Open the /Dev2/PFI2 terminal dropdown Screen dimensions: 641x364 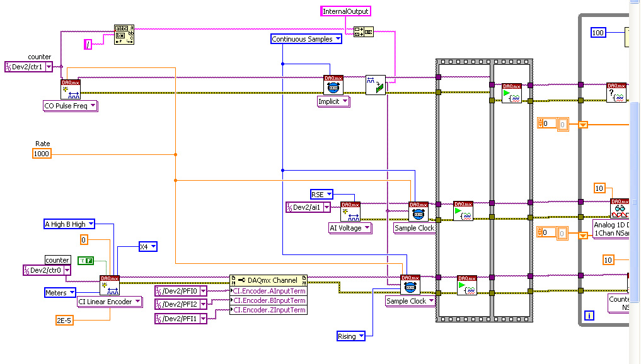[203, 304]
